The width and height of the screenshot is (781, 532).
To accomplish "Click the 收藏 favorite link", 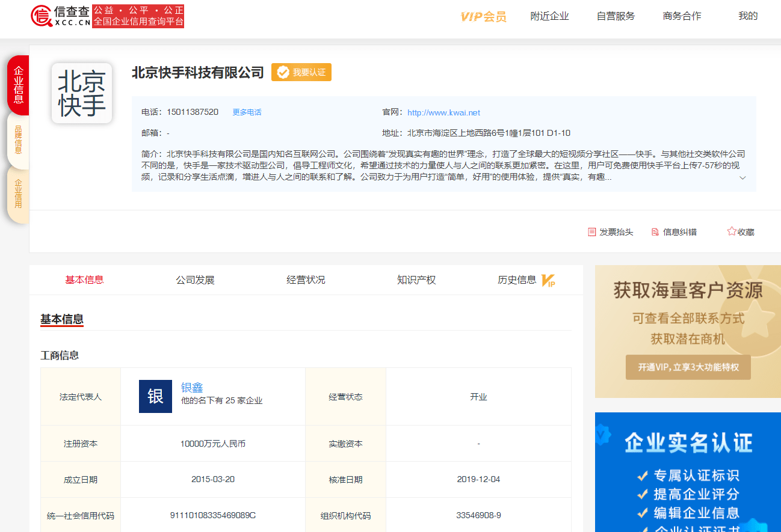I will point(741,232).
